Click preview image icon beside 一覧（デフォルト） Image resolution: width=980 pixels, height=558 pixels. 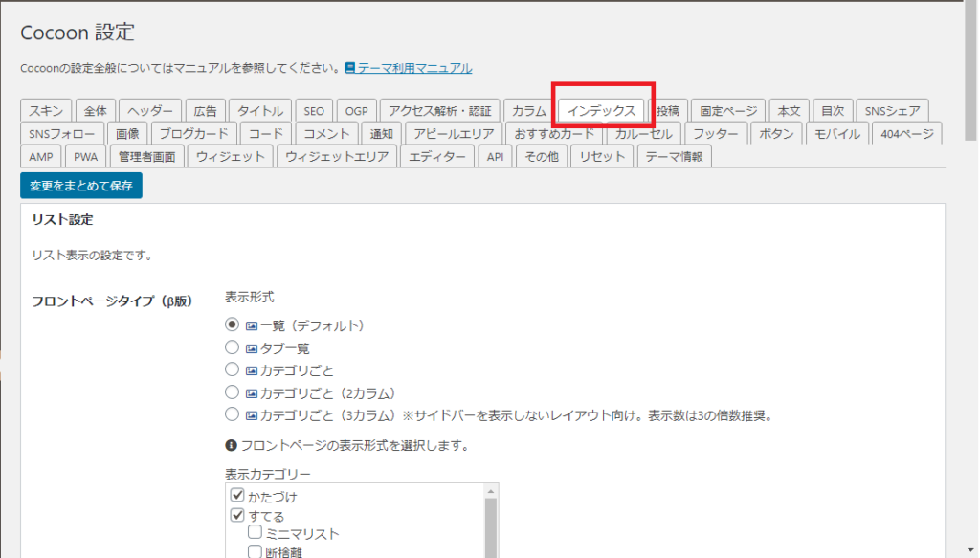[x=252, y=325]
